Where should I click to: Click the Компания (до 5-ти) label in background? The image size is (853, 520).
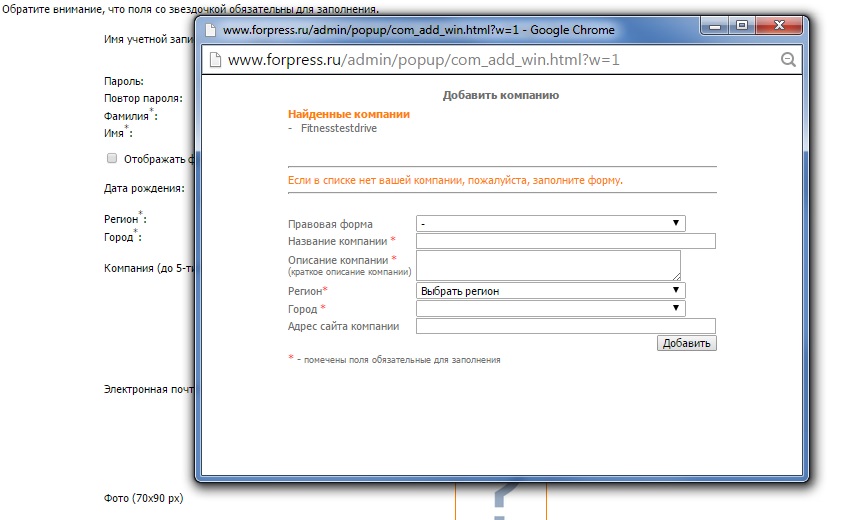click(149, 268)
